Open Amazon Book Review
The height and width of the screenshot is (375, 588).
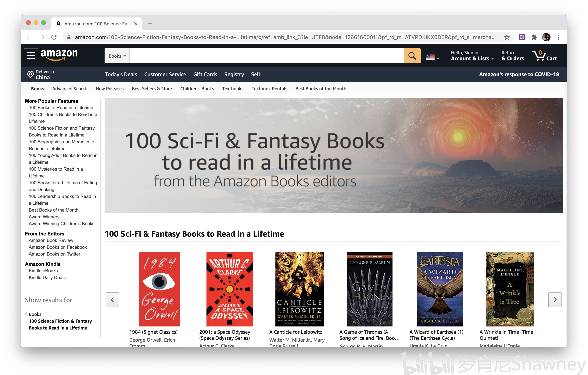[51, 240]
